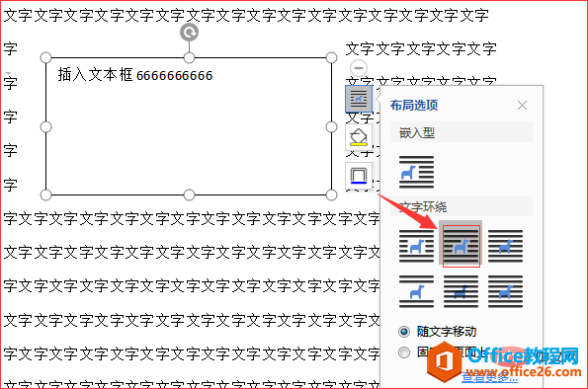The image size is (588, 389).
Task: Select the top and bottom wrapping icon
Action: 416,291
